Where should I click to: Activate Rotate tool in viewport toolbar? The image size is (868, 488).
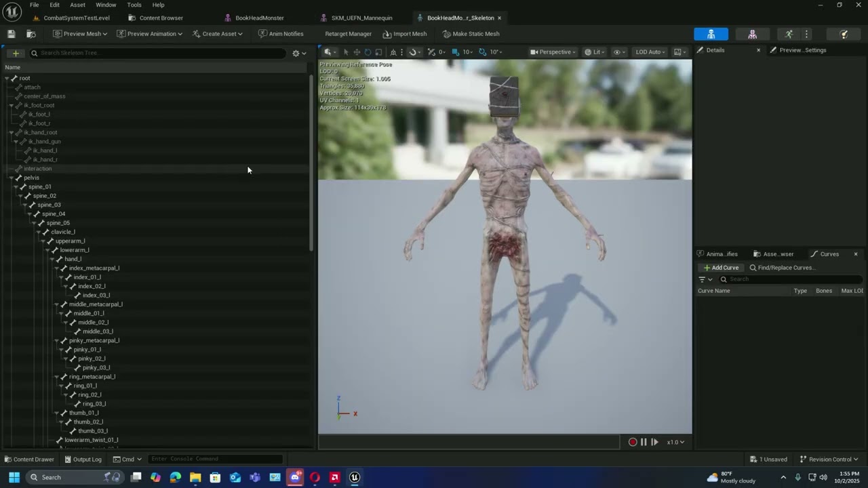click(x=368, y=52)
